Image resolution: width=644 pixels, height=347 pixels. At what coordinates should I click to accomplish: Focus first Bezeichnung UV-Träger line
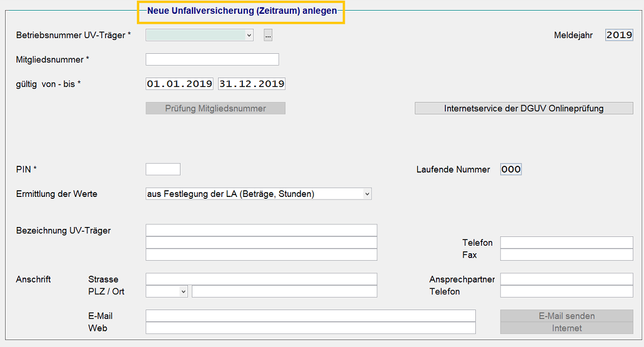point(261,230)
